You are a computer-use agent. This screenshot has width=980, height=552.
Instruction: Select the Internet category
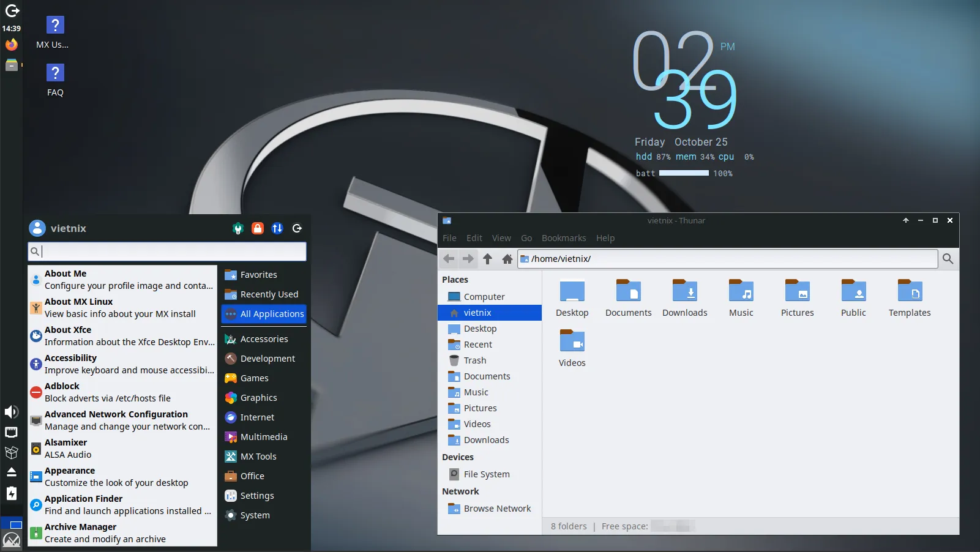coord(264,417)
